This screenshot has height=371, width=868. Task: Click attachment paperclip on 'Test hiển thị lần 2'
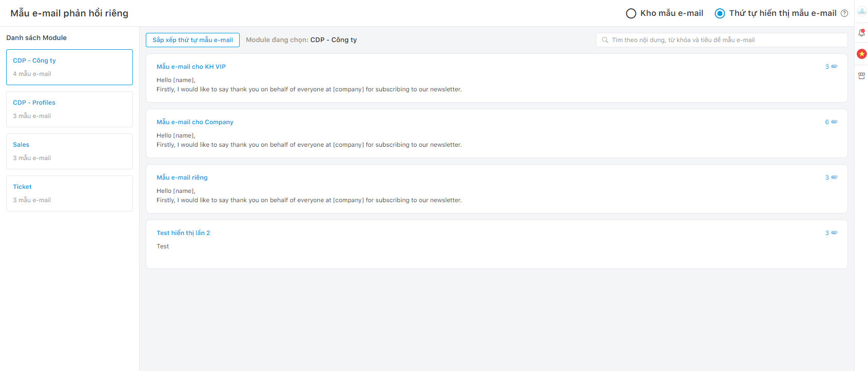(x=834, y=233)
